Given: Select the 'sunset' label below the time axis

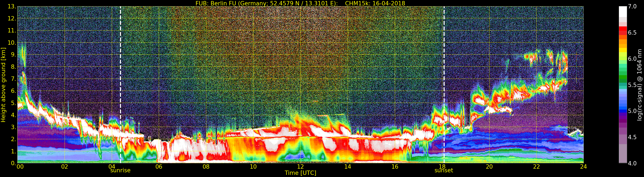Looking at the screenshot, I should tap(444, 170).
